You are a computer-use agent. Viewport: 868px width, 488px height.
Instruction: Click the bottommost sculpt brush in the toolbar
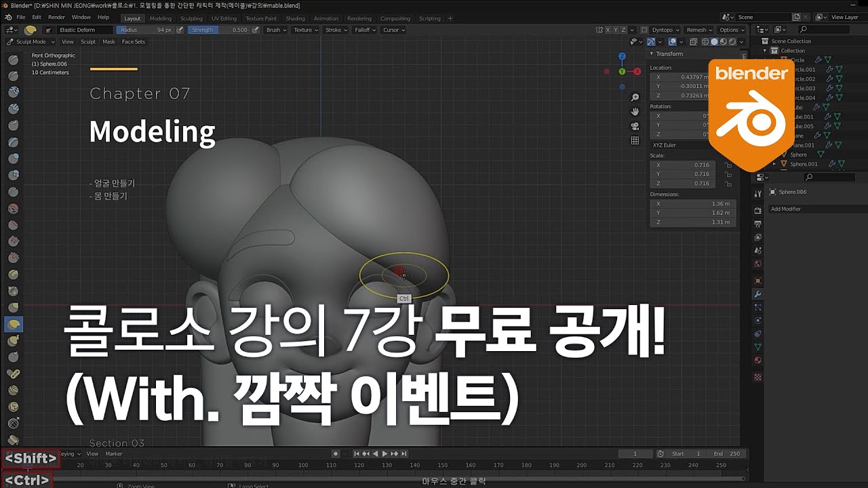point(13,439)
